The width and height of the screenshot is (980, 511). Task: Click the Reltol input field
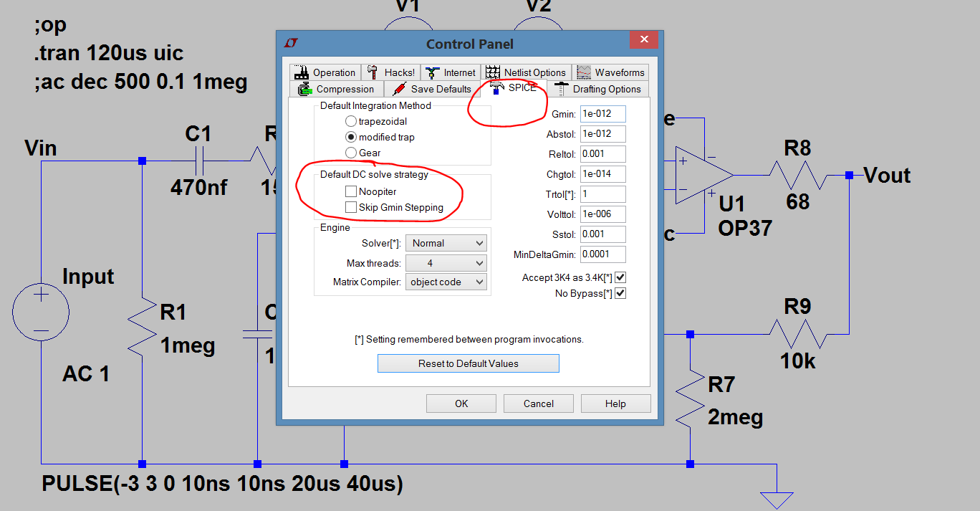point(602,154)
